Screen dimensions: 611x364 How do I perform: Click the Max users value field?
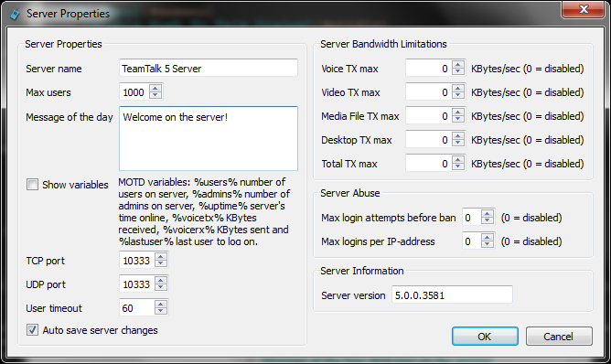tap(134, 92)
